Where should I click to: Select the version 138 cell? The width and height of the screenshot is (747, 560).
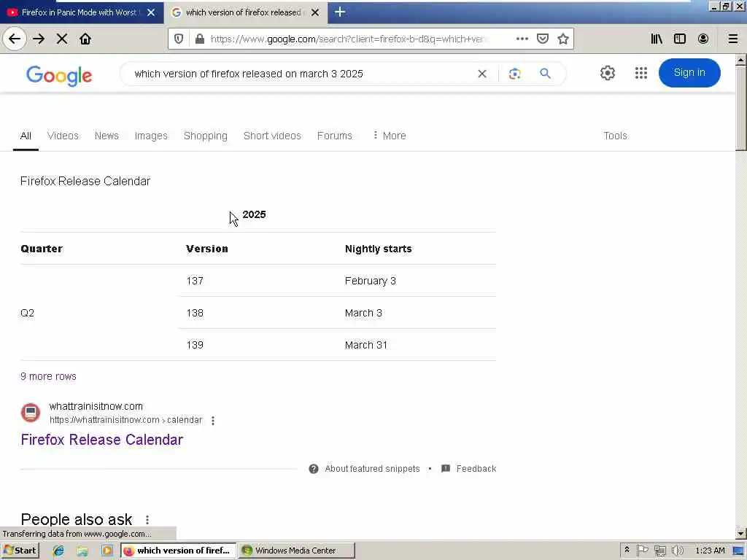[195, 313]
